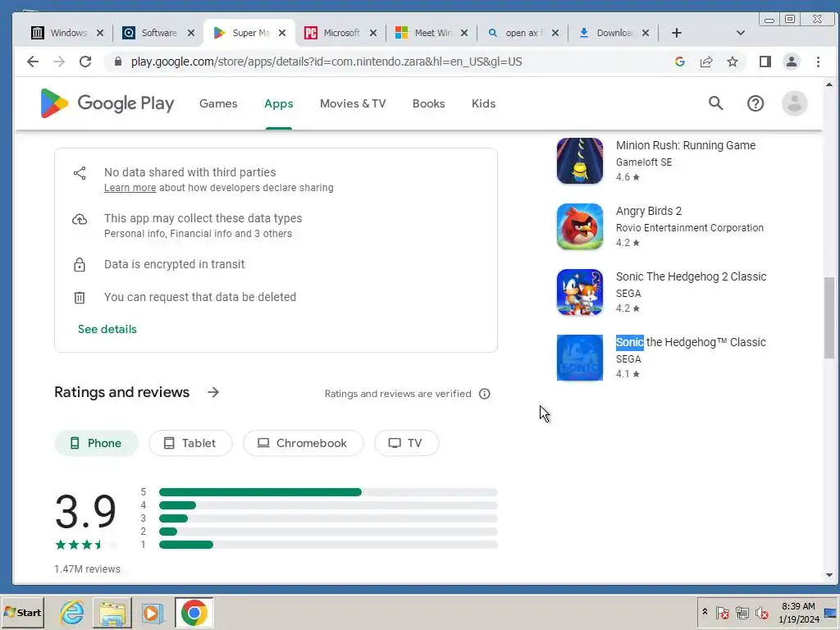Go back with browser back arrow
840x630 pixels.
tap(33, 62)
